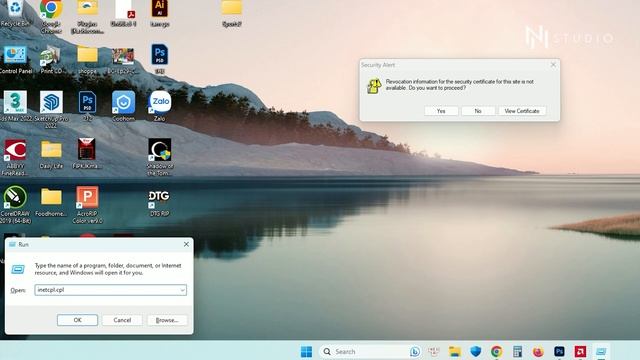The image size is (640, 360).
Task: Click the Open text field containing inetcpl.cpl
Action: pos(110,290)
